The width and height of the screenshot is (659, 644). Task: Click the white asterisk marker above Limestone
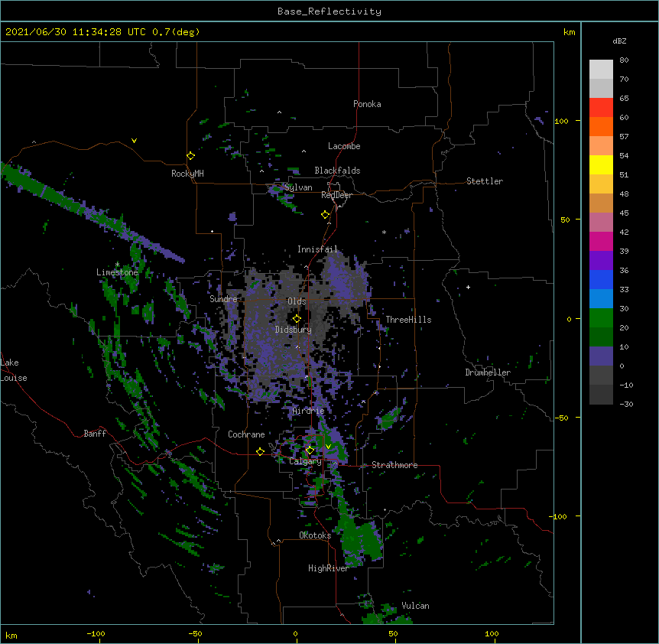pos(117,264)
